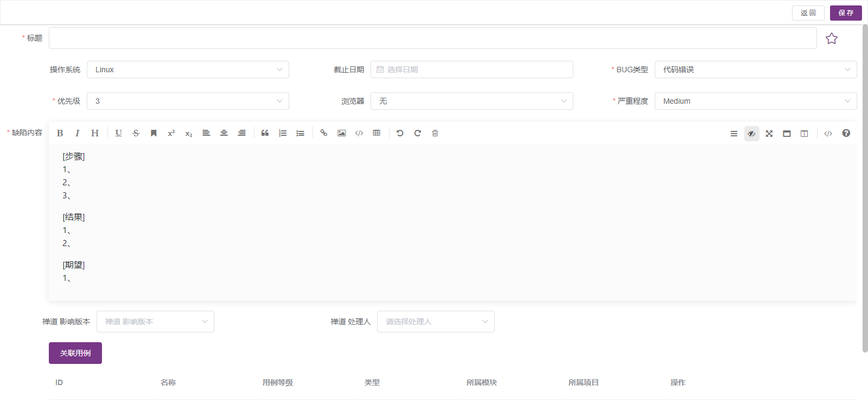This screenshot has width=868, height=409.
Task: Open the 禅道 处理人 dropdown
Action: 436,322
